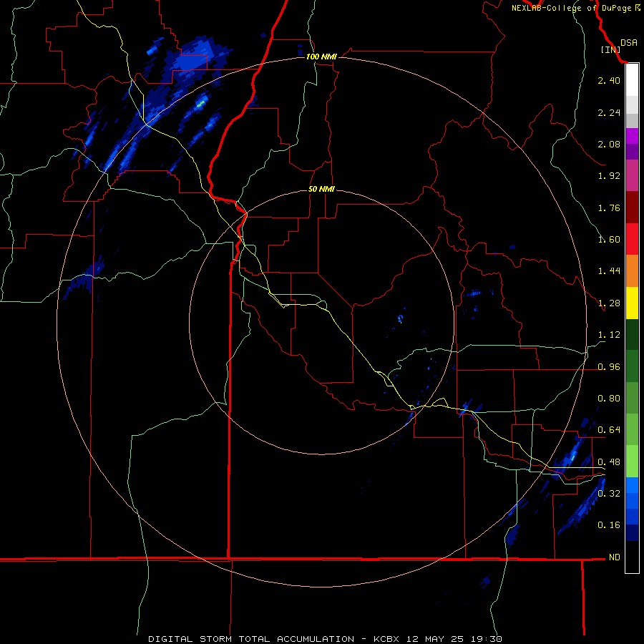This screenshot has width=644, height=644.
Task: Pick the black ND swatch at legend bottom
Action: (632, 557)
